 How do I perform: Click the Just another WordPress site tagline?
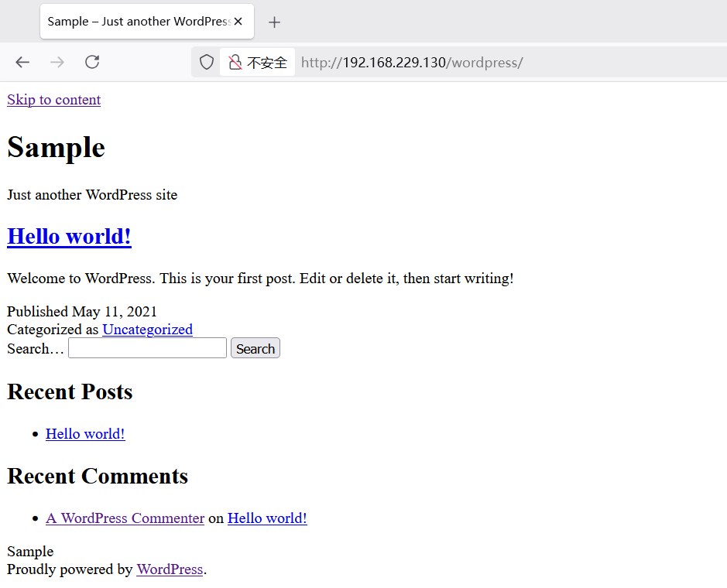(92, 195)
